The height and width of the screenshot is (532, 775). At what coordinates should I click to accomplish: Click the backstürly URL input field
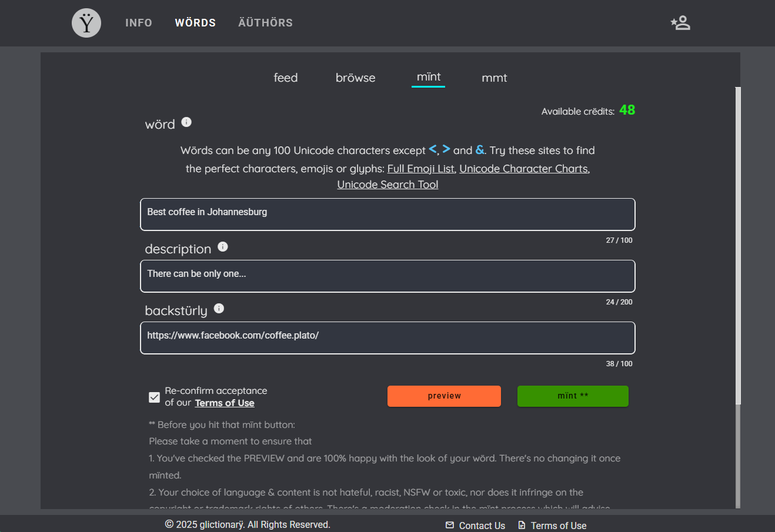(x=387, y=337)
